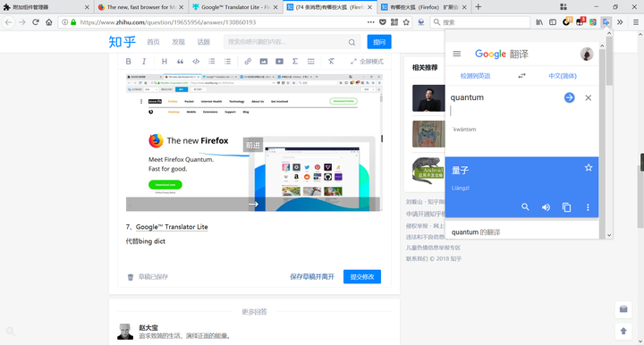Viewport: 644px width, 345px height.
Task: Save the page to Pocket
Action: [383, 22]
